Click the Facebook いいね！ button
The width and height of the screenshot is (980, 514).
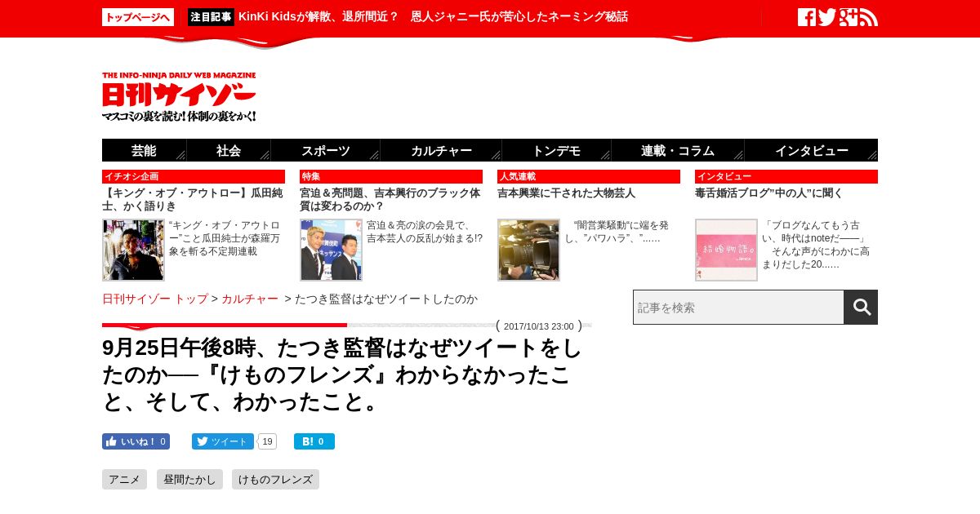(136, 441)
